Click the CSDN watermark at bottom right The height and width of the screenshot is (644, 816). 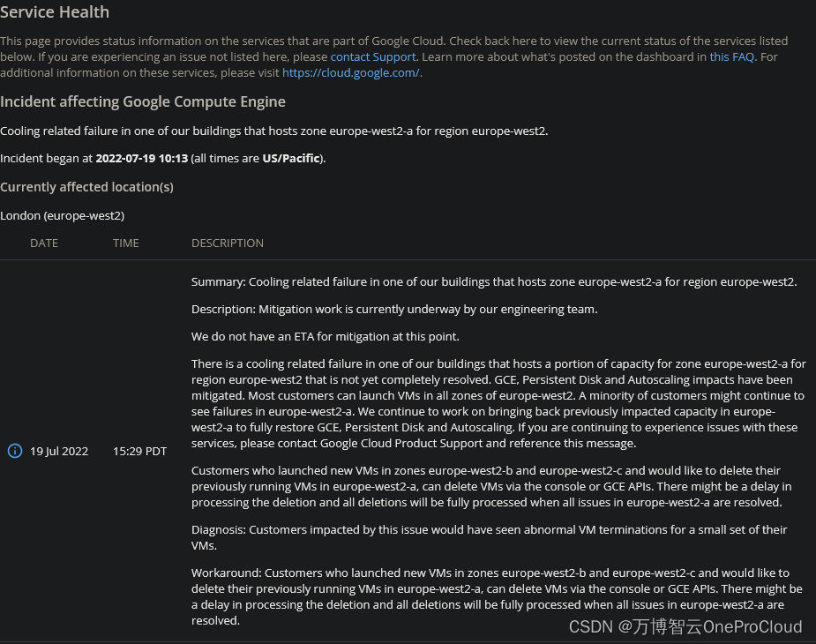pos(685,626)
